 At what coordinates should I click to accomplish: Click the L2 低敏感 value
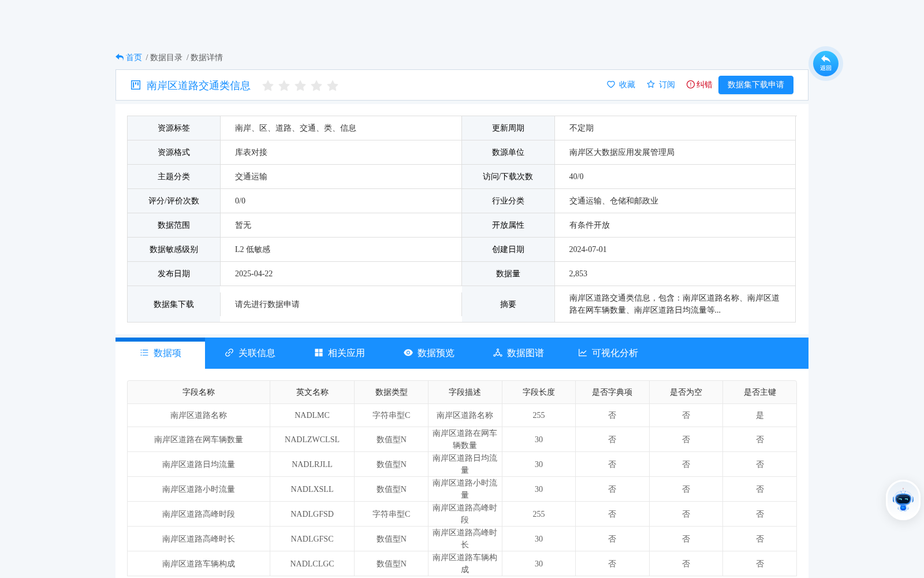[252, 250]
